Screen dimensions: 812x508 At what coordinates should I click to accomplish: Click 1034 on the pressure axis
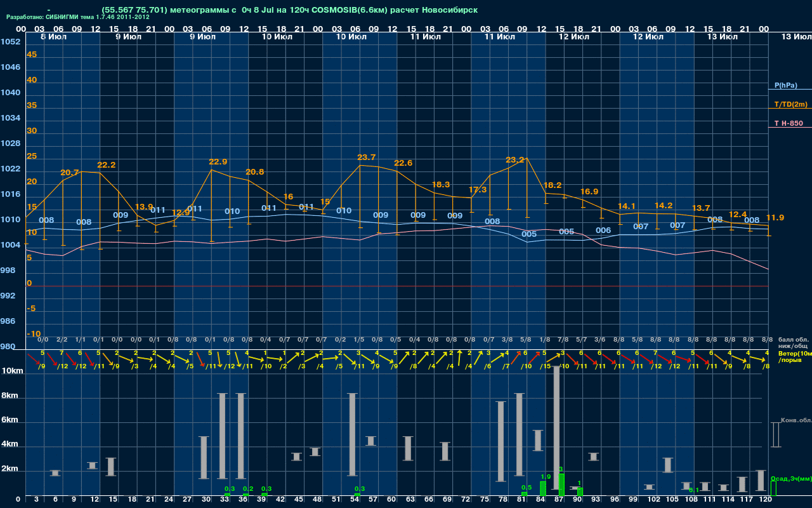coord(10,118)
